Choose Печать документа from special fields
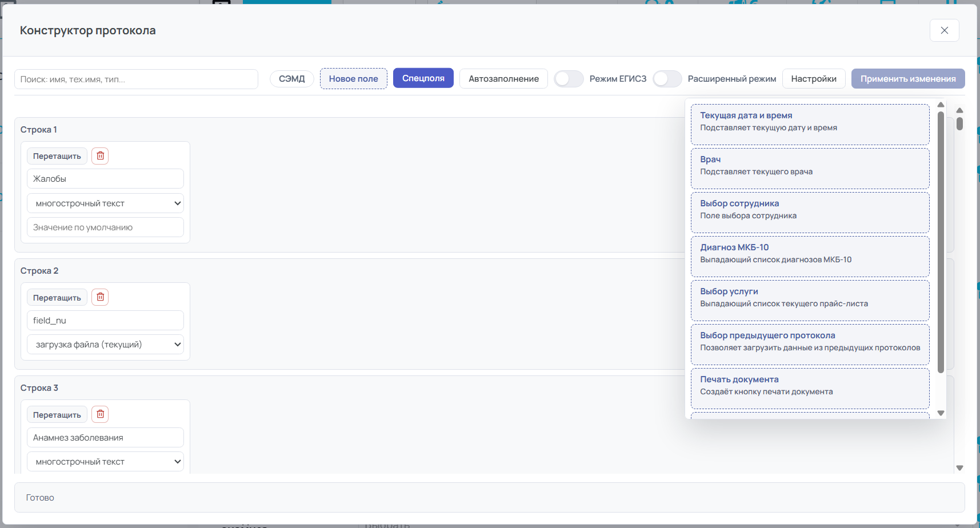This screenshot has width=980, height=528. click(810, 385)
